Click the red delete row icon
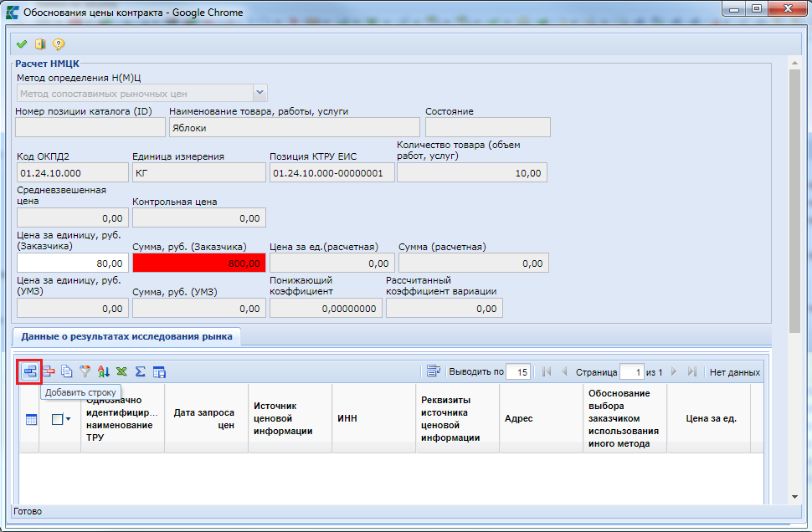812x532 pixels. click(x=49, y=371)
